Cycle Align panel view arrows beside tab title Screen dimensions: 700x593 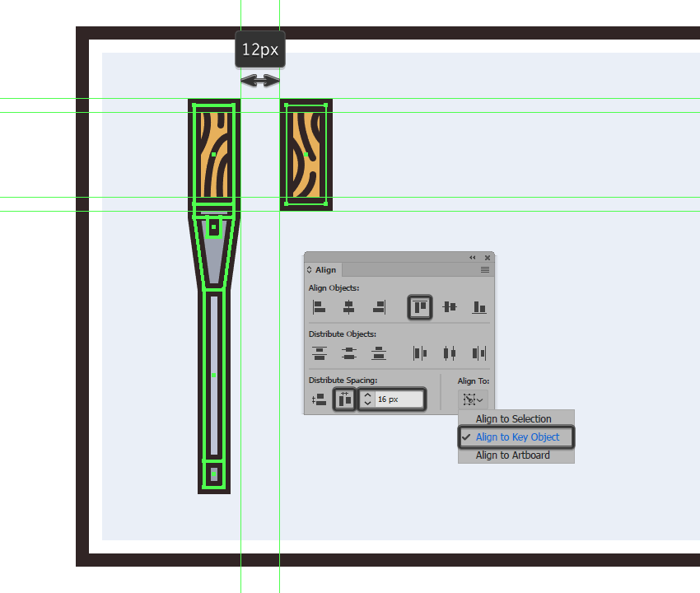click(x=310, y=269)
